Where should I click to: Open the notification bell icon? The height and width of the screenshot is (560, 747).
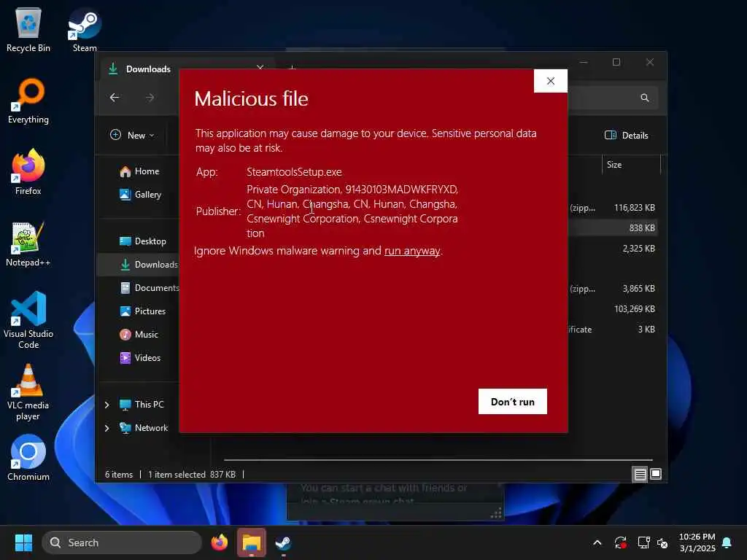tap(727, 542)
